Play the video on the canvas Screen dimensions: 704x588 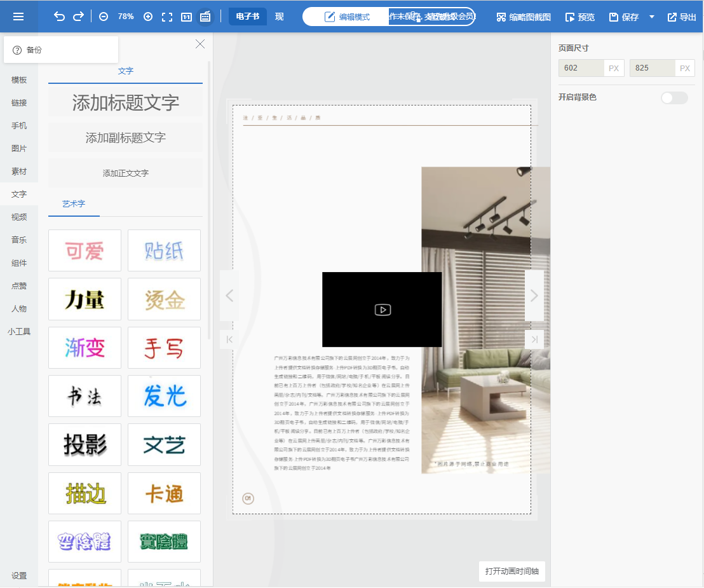pos(382,310)
